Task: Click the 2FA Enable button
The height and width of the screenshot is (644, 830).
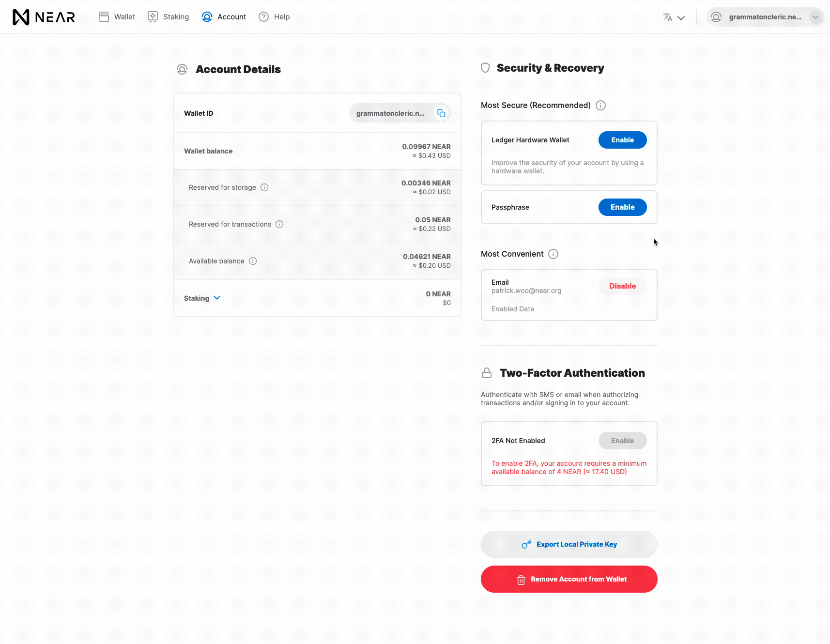Action: [x=623, y=441]
